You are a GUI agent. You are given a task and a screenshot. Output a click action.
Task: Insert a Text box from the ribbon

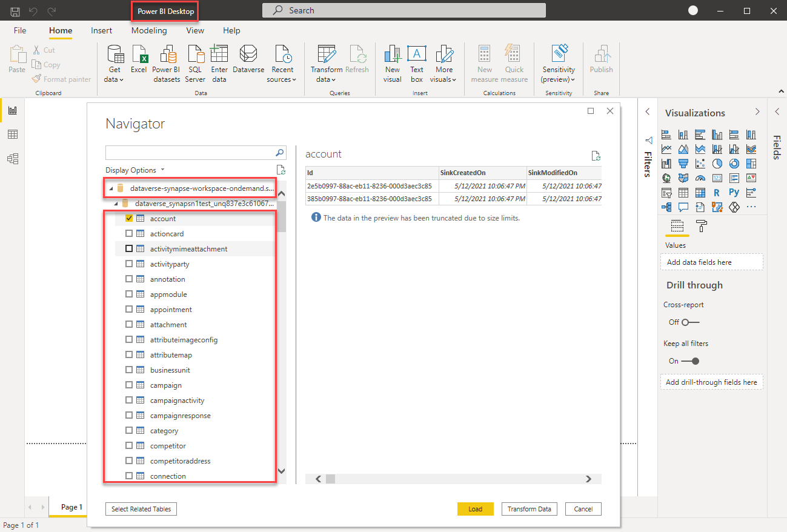pos(416,63)
